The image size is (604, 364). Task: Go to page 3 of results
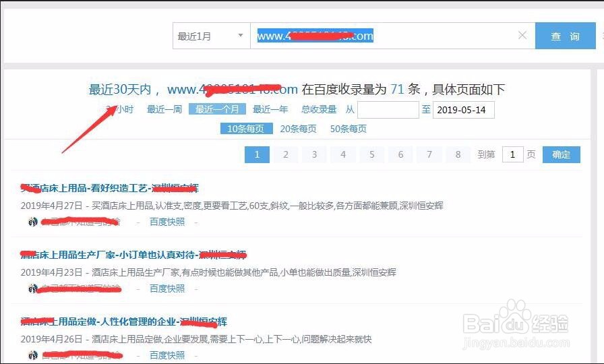tap(314, 154)
